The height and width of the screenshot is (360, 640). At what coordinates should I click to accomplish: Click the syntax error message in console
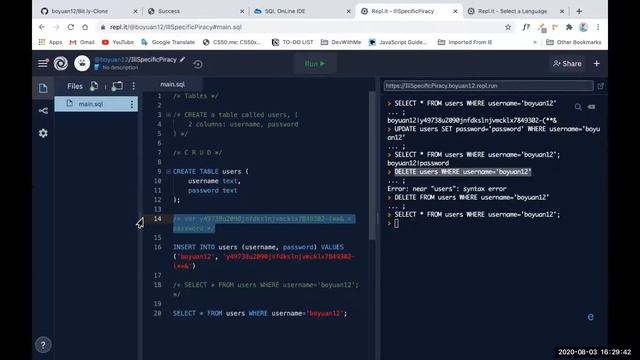(x=447, y=189)
